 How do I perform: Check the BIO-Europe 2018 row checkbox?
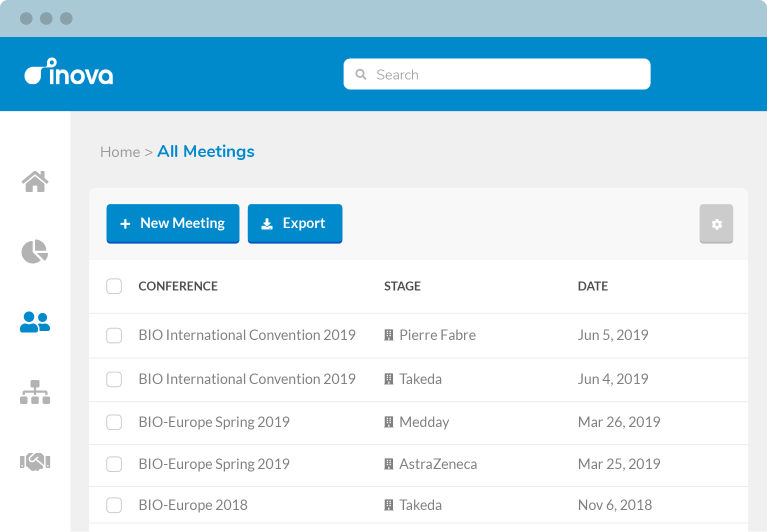[x=114, y=505]
